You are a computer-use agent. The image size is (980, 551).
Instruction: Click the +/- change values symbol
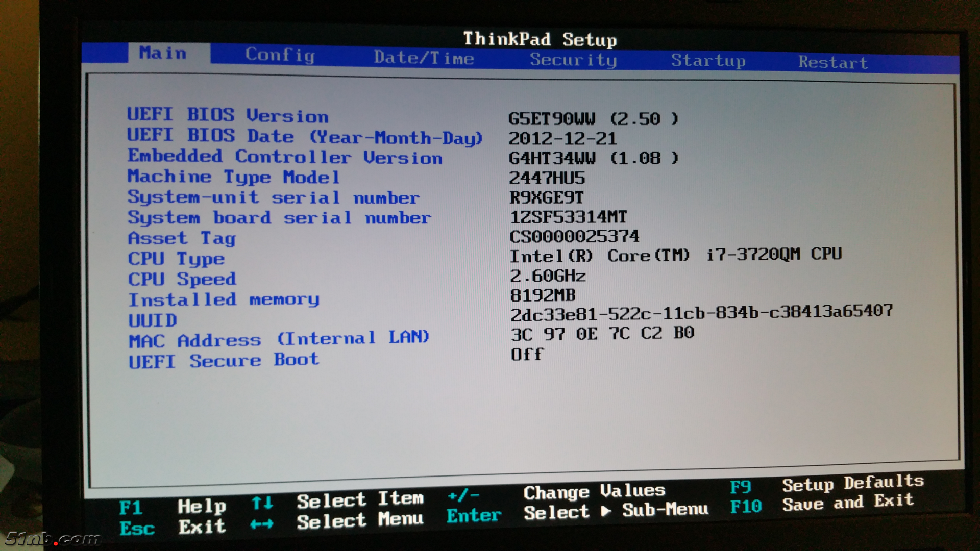463,495
